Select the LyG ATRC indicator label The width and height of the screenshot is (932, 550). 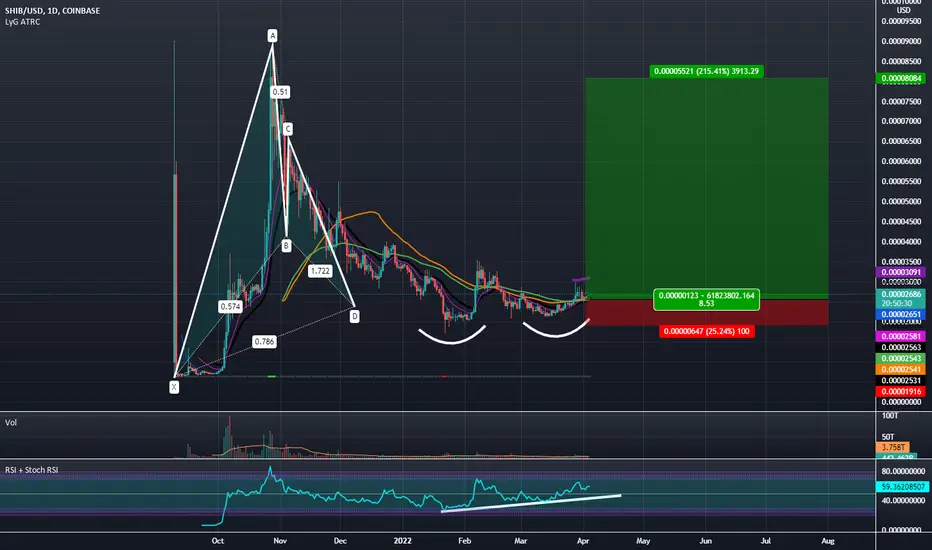(x=23, y=22)
